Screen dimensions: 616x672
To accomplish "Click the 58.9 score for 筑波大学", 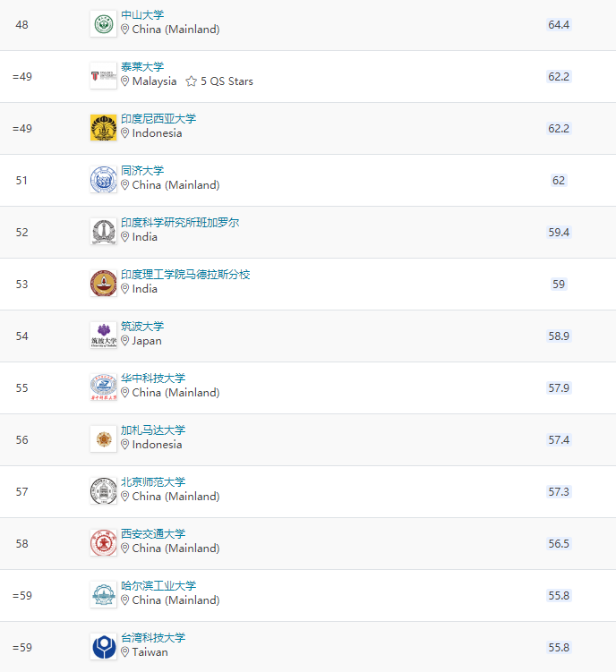I will (x=559, y=336).
